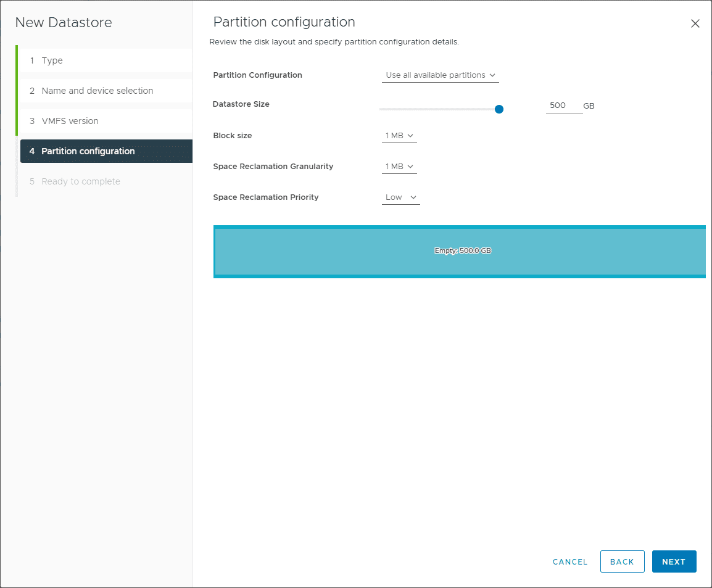Expand the Block size dropdown
The width and height of the screenshot is (712, 588).
(399, 136)
